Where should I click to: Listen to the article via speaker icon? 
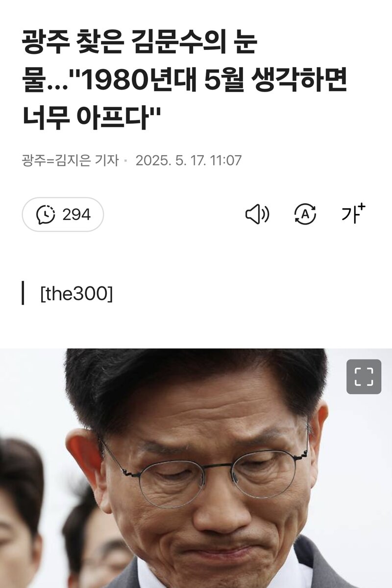(x=257, y=214)
